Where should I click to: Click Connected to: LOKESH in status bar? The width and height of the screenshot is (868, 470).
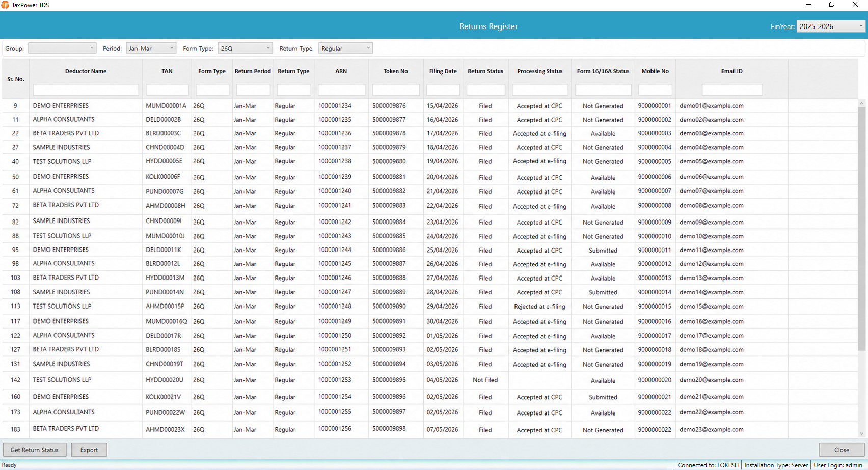click(708, 465)
